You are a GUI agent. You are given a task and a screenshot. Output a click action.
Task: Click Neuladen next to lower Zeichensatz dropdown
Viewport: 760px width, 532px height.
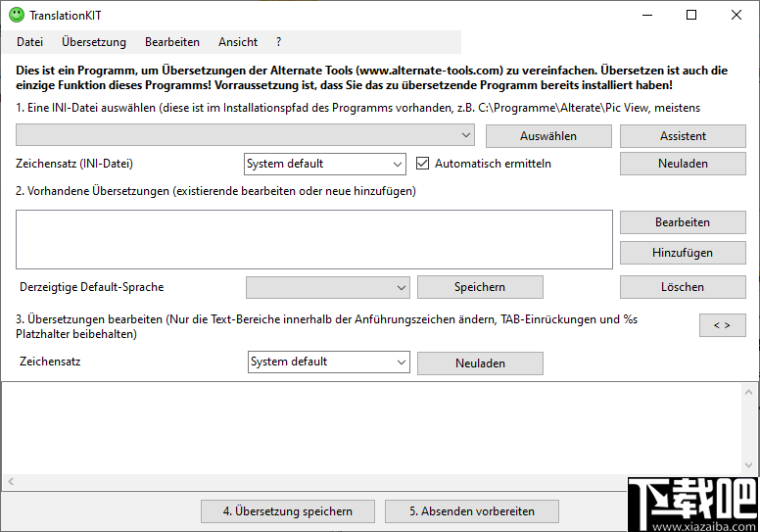480,363
